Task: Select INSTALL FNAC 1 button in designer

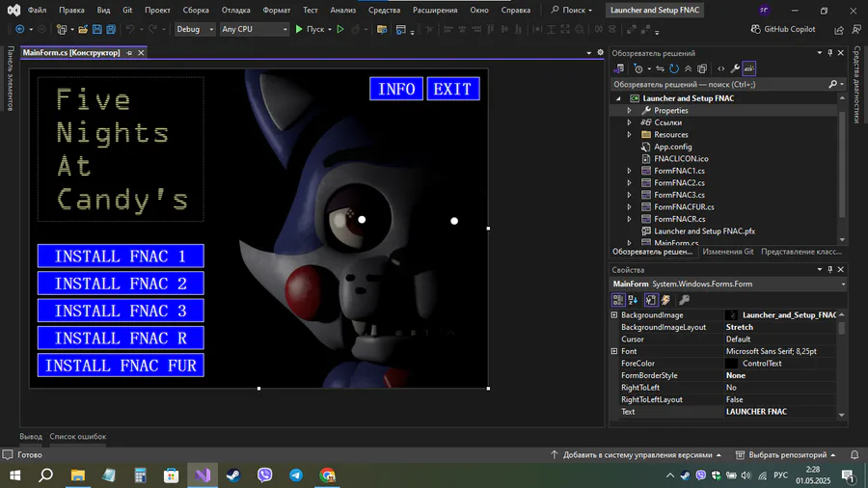Action: tap(121, 257)
